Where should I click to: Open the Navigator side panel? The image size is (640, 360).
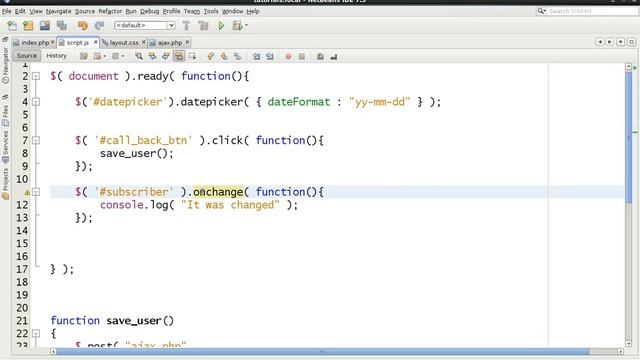(x=5, y=65)
